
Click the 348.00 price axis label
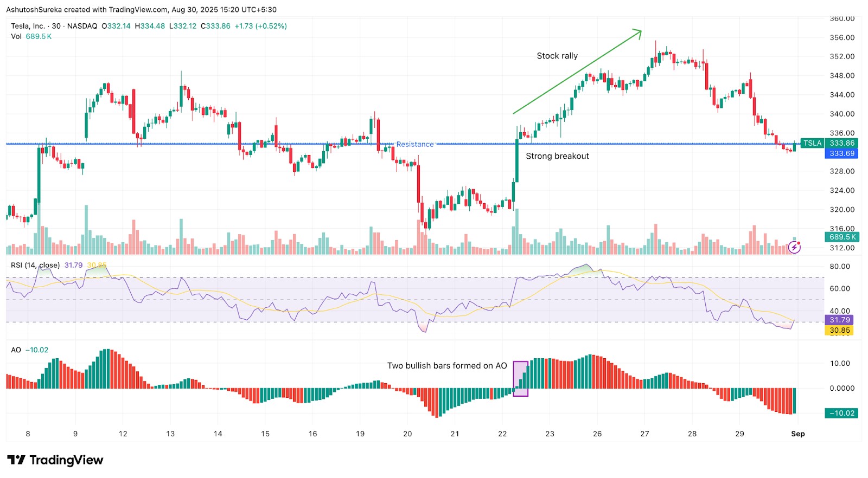(x=842, y=75)
